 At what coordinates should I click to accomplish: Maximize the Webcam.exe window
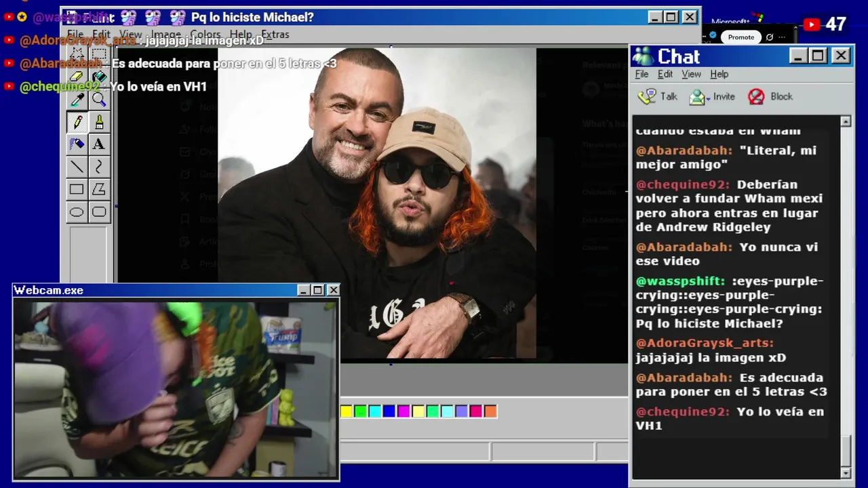point(317,290)
